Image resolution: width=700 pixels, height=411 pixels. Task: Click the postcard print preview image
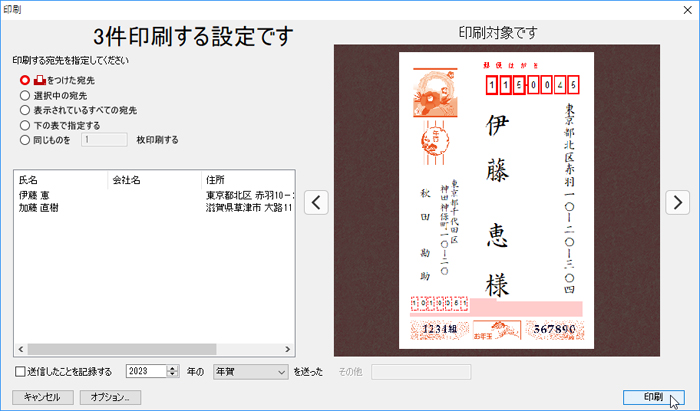pos(497,200)
